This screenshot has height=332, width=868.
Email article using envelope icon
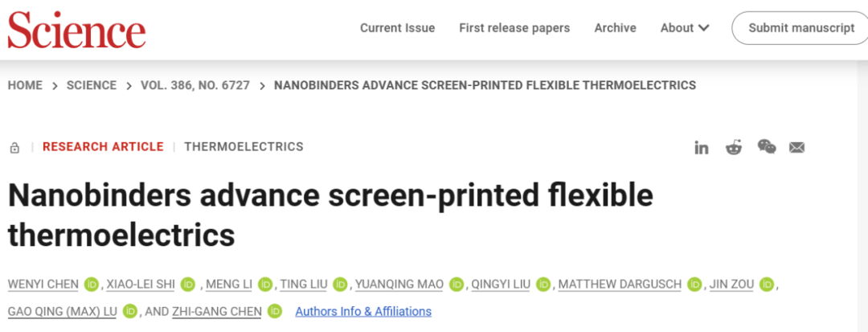click(796, 148)
